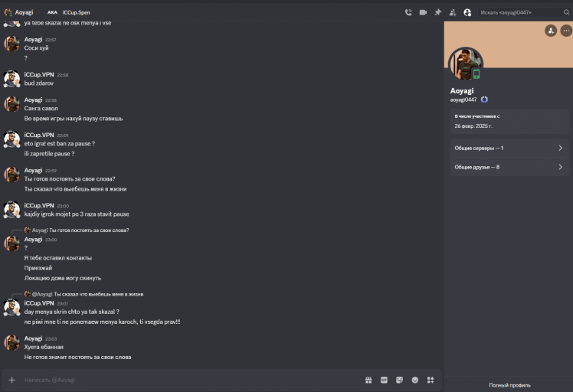
Task: Expand the Общие друзья — 8 row
Action: tap(509, 167)
